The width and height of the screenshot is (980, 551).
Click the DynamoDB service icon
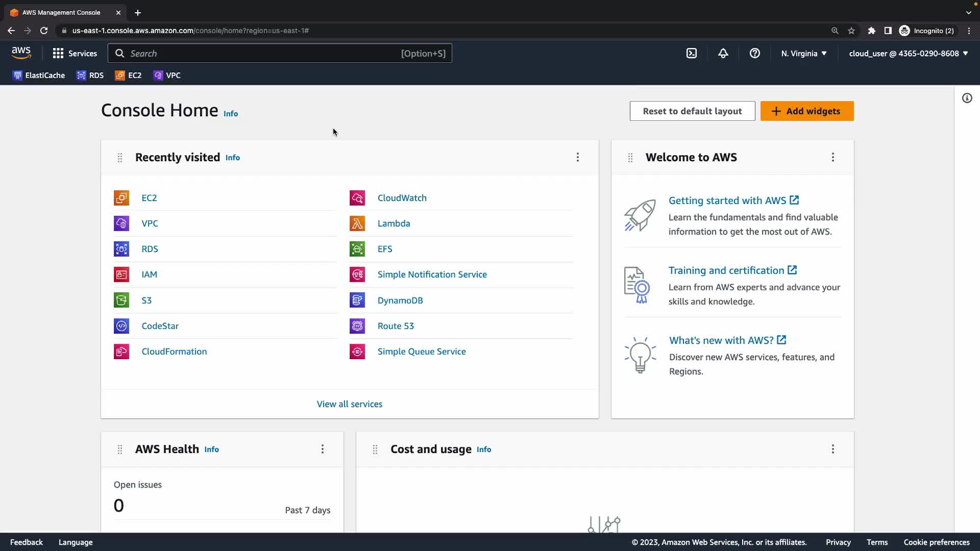tap(357, 300)
